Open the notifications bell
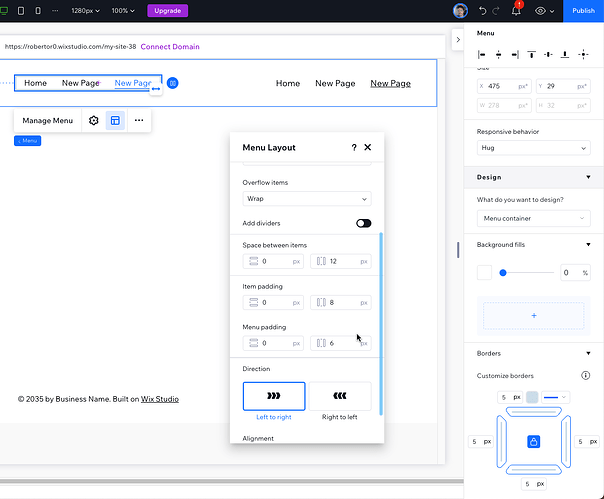Screen dimensions: 604x499 (x=516, y=10)
